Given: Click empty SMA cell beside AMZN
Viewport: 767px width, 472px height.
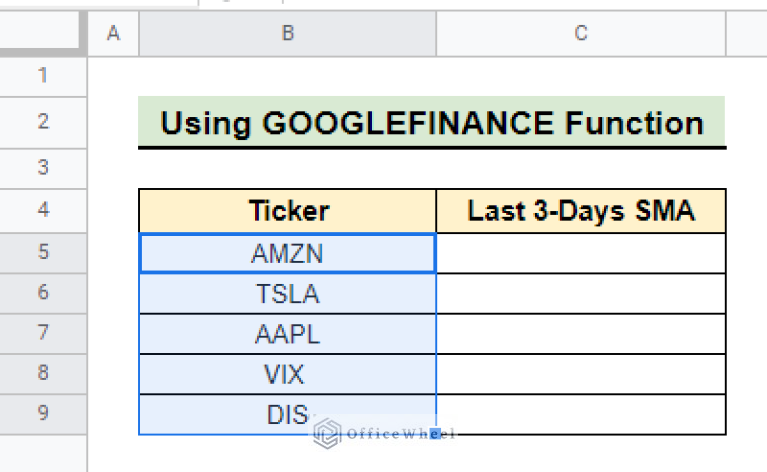Looking at the screenshot, I should point(580,254).
